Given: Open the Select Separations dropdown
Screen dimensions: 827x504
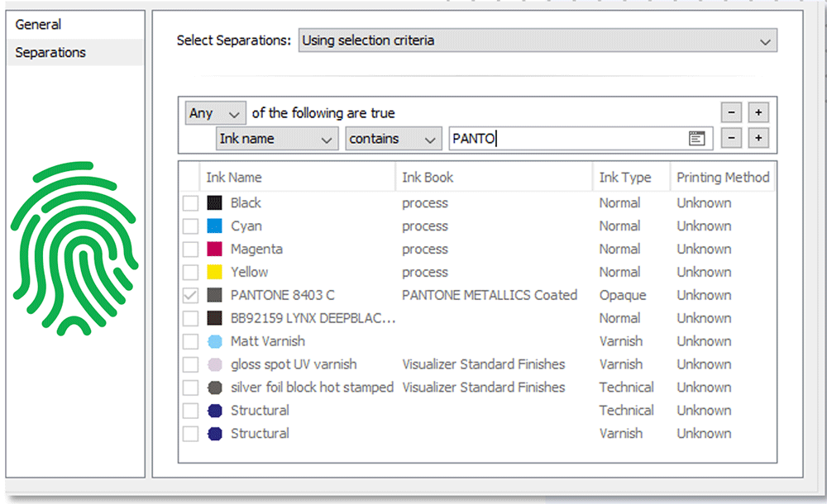Looking at the screenshot, I should click(x=538, y=40).
